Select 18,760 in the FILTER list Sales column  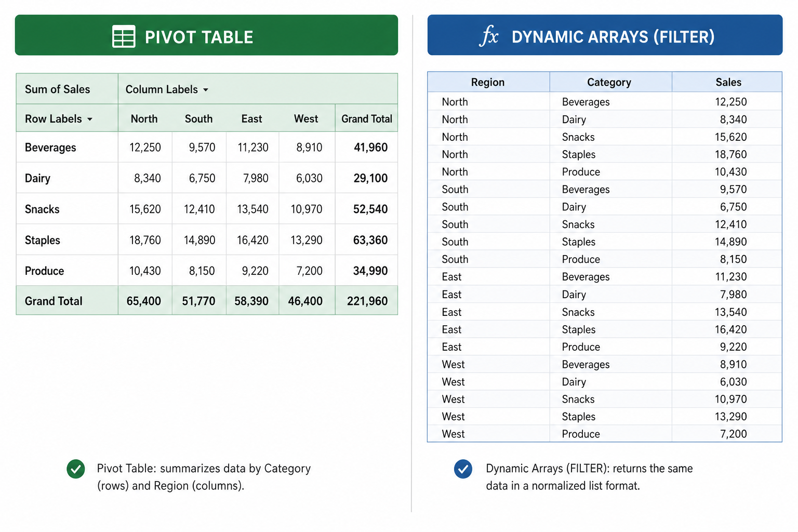(x=731, y=154)
